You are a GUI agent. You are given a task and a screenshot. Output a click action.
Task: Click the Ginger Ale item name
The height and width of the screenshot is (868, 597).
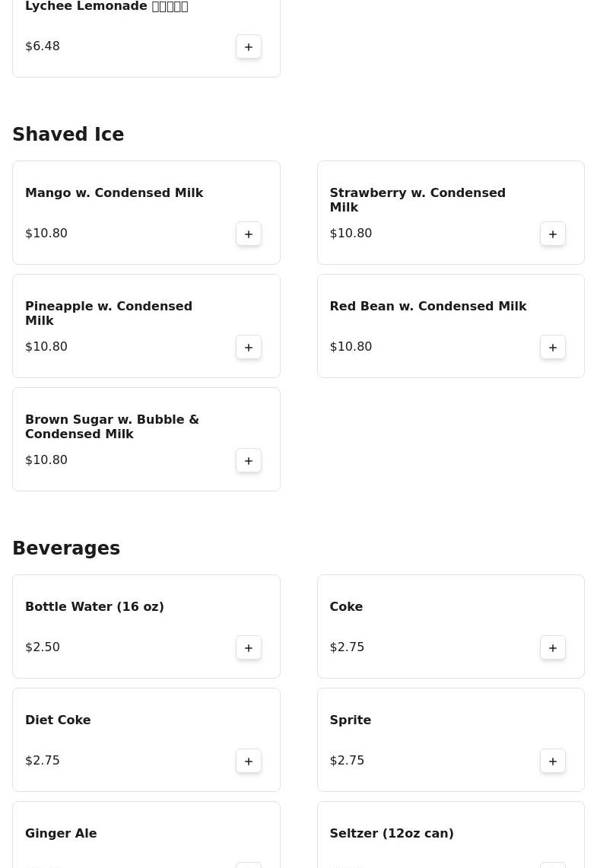click(61, 834)
